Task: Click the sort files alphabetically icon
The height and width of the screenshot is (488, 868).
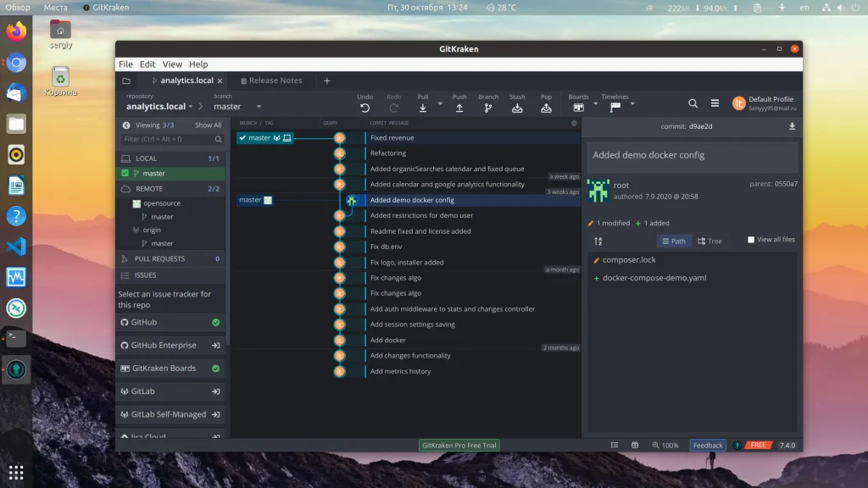Action: pyautogui.click(x=598, y=241)
